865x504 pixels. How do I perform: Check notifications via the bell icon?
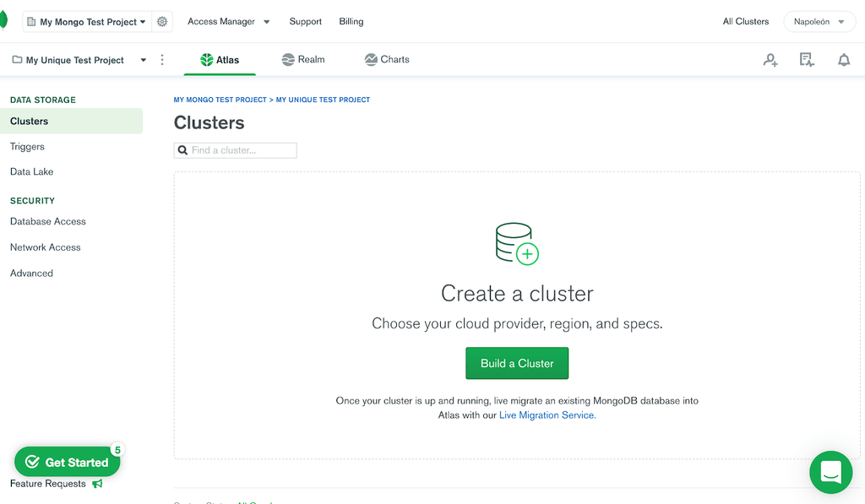pos(844,60)
